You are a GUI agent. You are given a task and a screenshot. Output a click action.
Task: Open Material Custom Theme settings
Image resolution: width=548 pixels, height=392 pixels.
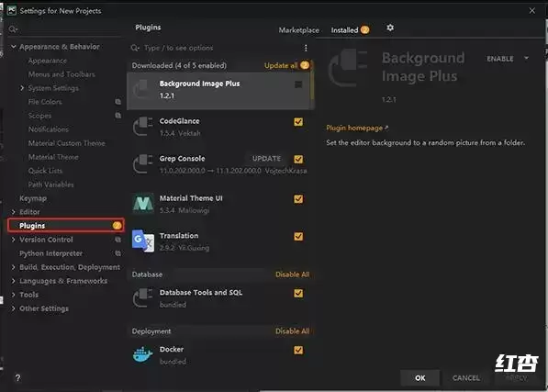tap(66, 143)
